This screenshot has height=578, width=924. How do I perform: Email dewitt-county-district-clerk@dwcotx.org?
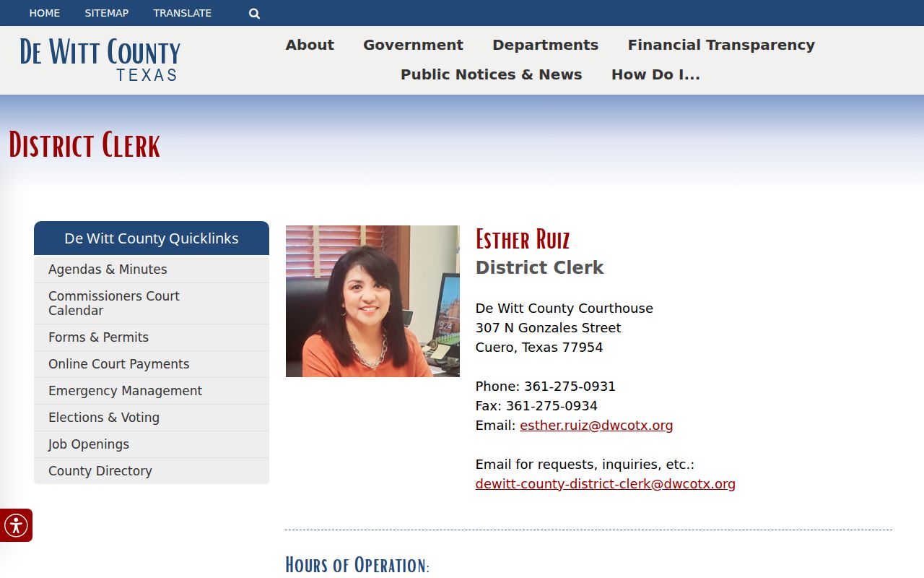pyautogui.click(x=605, y=484)
